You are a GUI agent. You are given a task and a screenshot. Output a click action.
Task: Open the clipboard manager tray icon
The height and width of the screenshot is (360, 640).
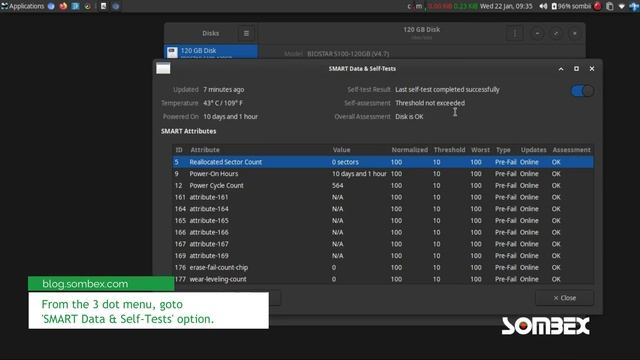(x=610, y=6)
